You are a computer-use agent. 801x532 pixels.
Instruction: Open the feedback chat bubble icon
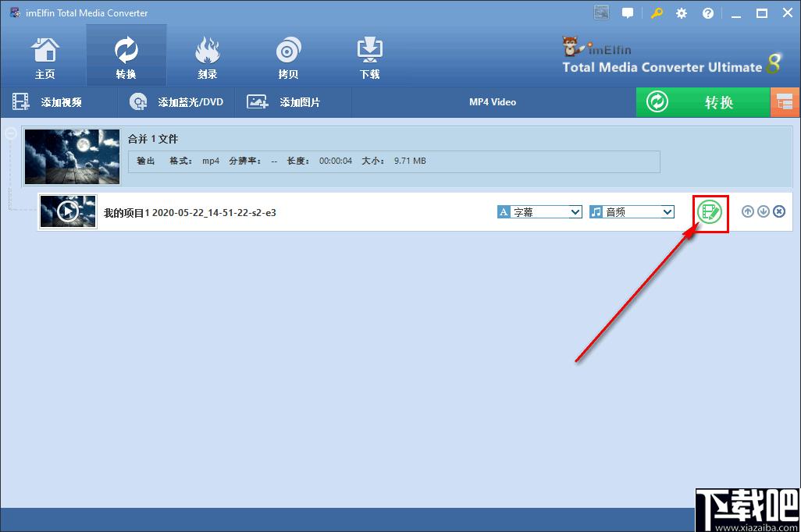628,13
